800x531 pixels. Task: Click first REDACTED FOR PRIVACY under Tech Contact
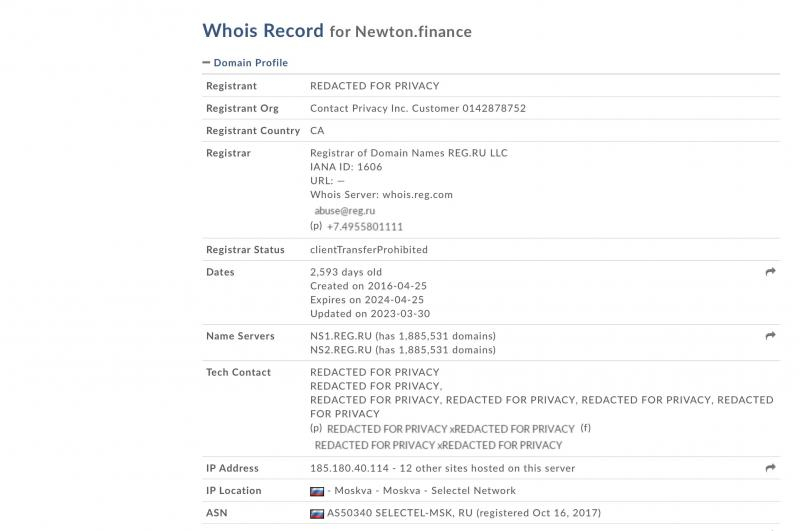click(374, 372)
